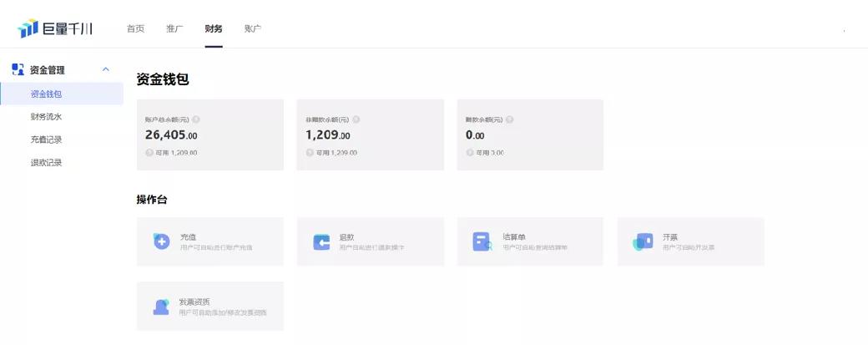Open the 发票资质 card
The width and height of the screenshot is (868, 345).
coord(209,307)
